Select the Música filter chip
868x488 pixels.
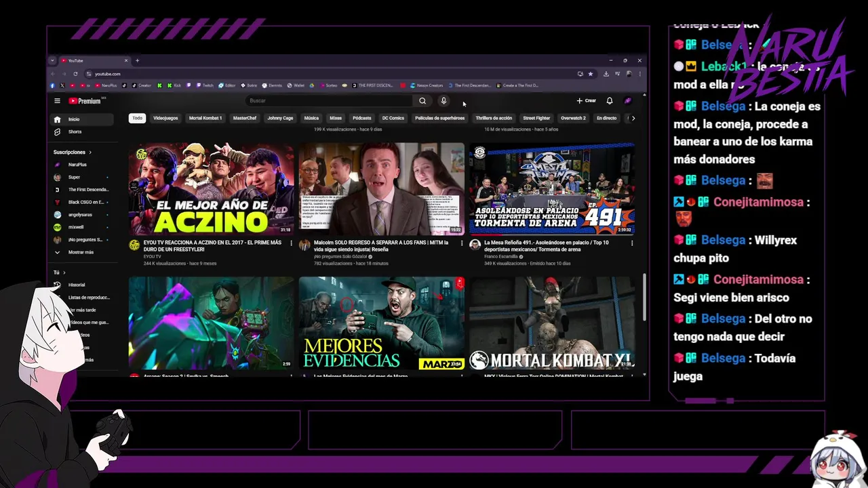(x=311, y=118)
